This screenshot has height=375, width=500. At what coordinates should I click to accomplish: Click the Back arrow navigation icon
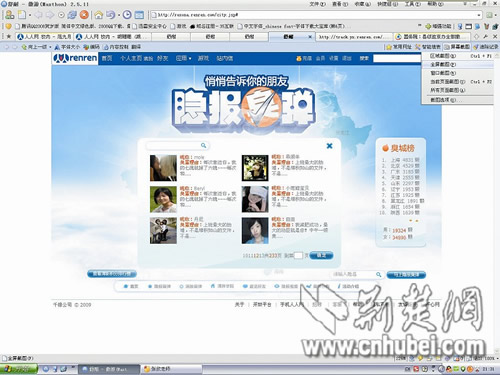(38, 15)
